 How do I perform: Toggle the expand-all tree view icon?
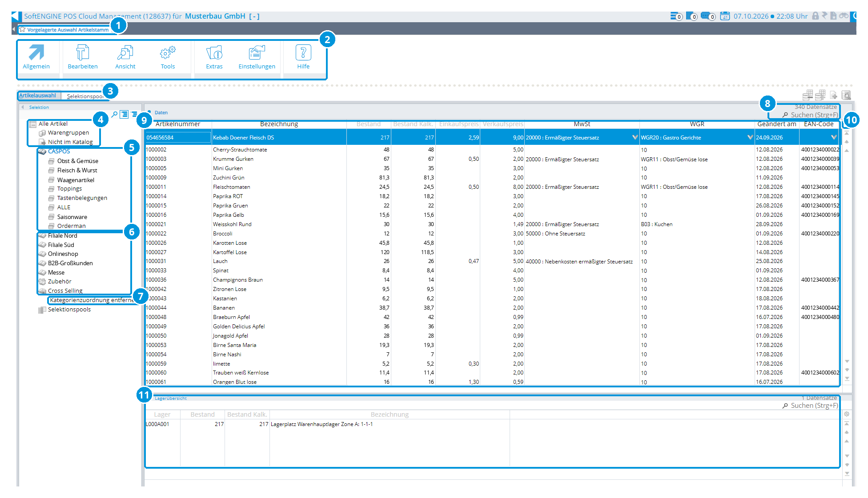124,114
